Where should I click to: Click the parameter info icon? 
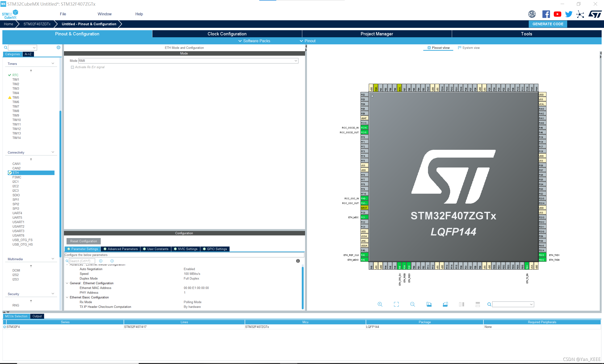298,261
